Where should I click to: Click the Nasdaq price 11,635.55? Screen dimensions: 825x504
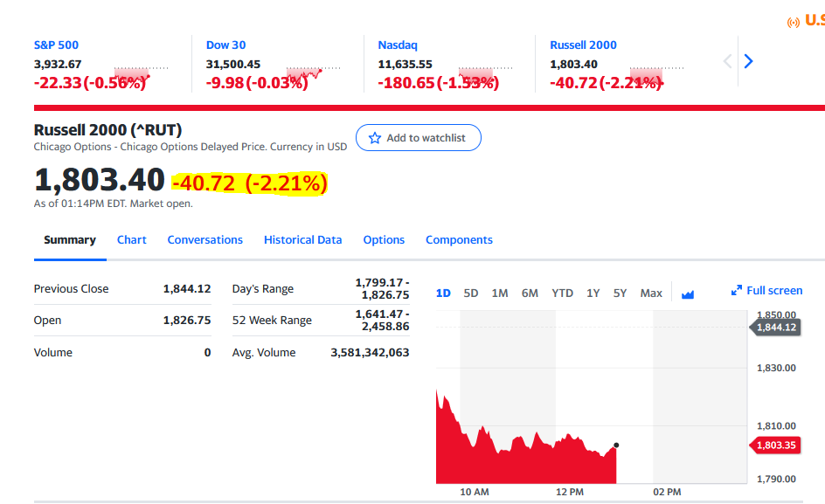[406, 64]
